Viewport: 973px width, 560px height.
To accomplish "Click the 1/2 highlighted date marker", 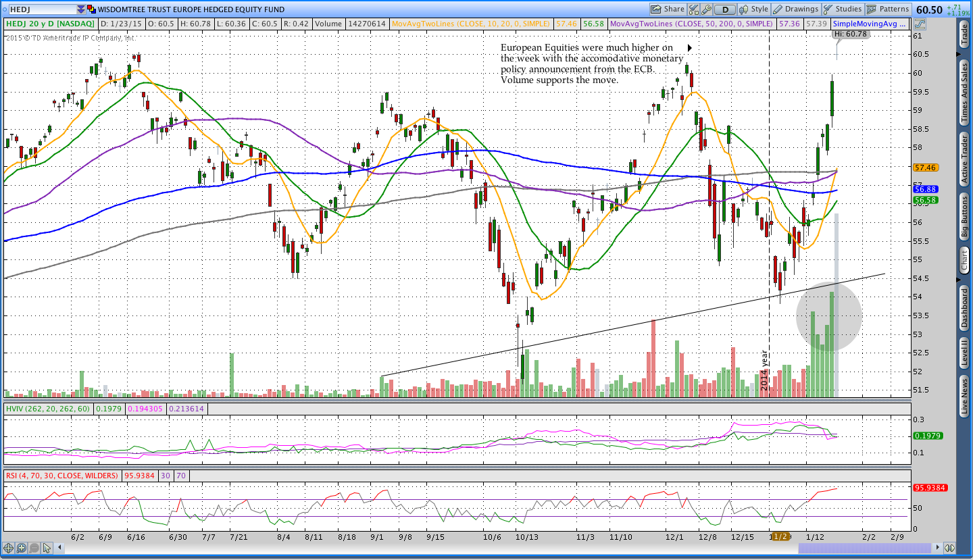I will tap(780, 536).
